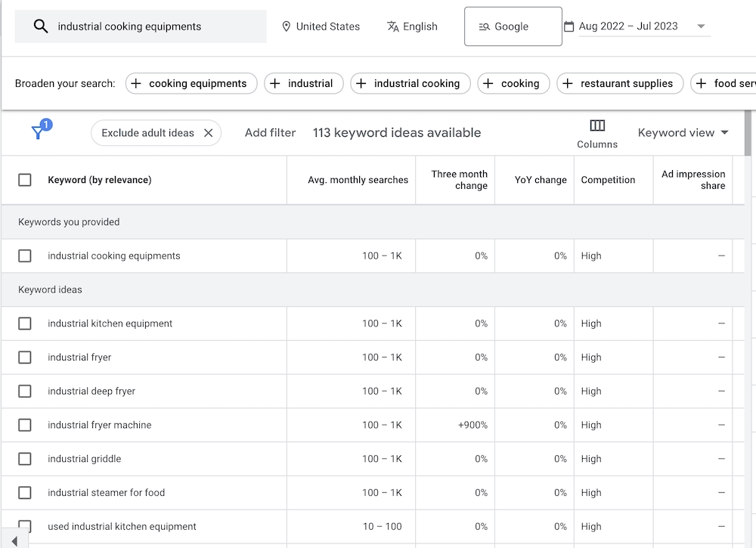This screenshot has height=548, width=756.
Task: Click the plus icon on cooking equipments
Action: 136,83
